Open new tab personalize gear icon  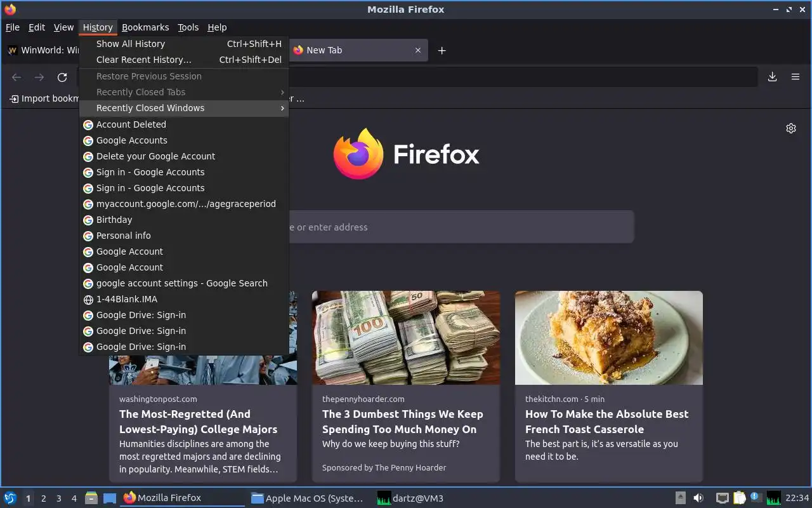point(791,128)
